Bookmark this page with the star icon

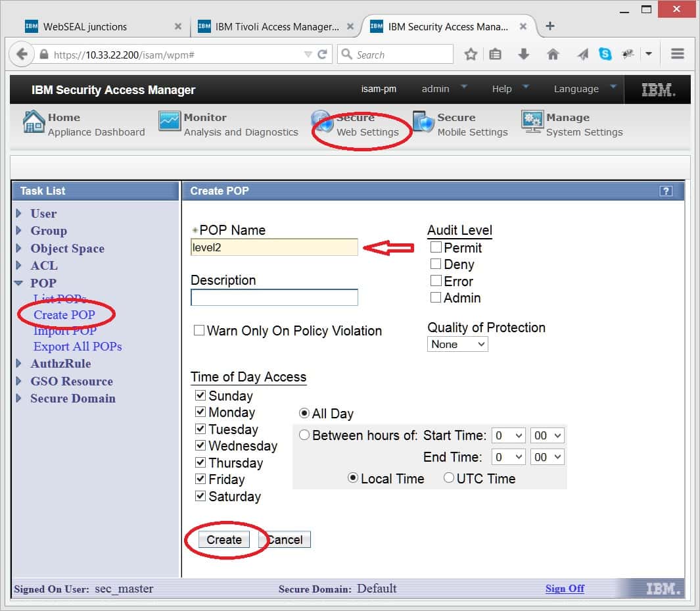point(471,55)
